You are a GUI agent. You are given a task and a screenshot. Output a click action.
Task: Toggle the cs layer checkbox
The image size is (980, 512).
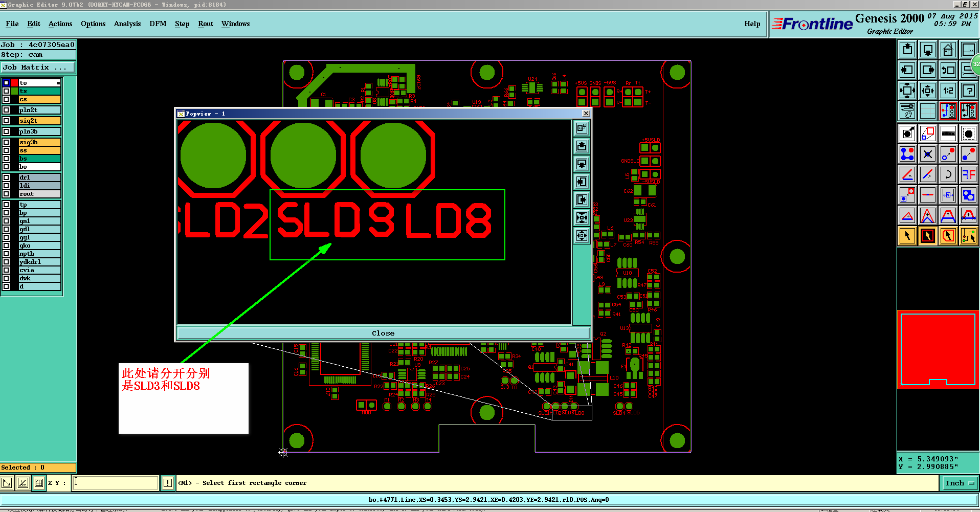pos(6,99)
